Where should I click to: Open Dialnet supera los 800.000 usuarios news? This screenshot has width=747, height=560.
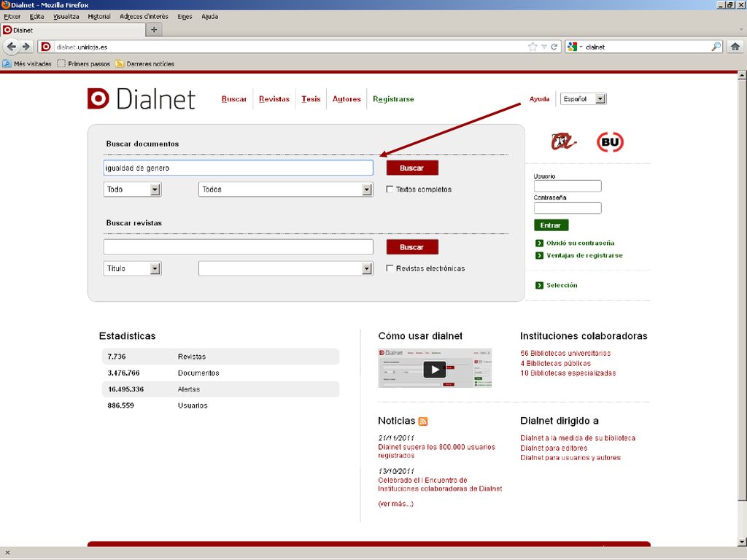436,451
